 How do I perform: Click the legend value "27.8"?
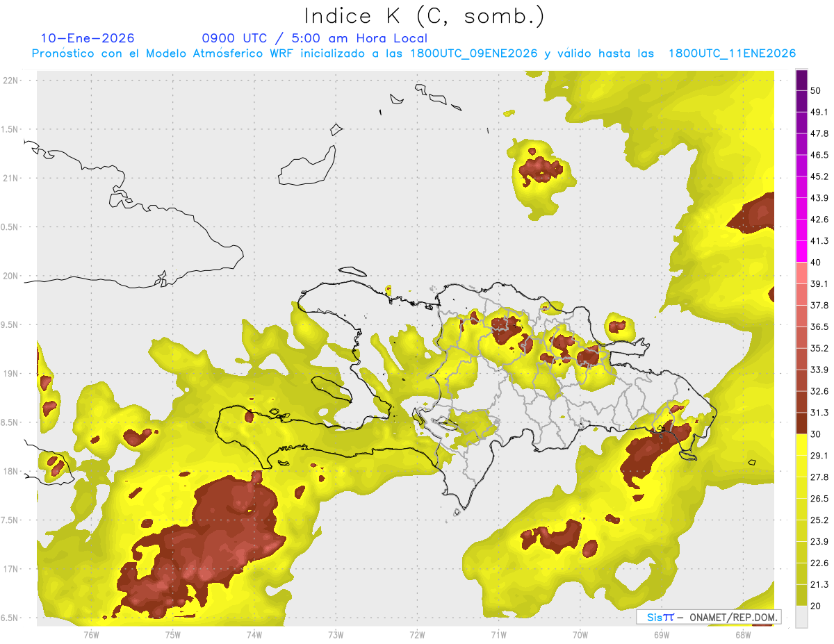click(819, 477)
